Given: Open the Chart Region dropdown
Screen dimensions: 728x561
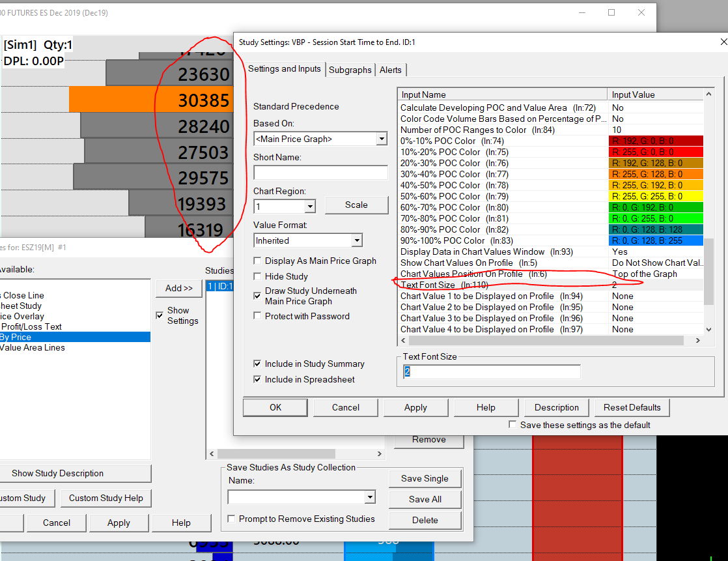Looking at the screenshot, I should (x=310, y=207).
